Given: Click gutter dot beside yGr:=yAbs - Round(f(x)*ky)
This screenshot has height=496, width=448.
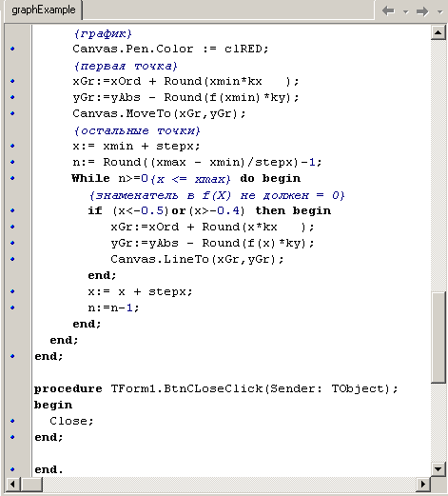Looking at the screenshot, I should coord(12,243).
